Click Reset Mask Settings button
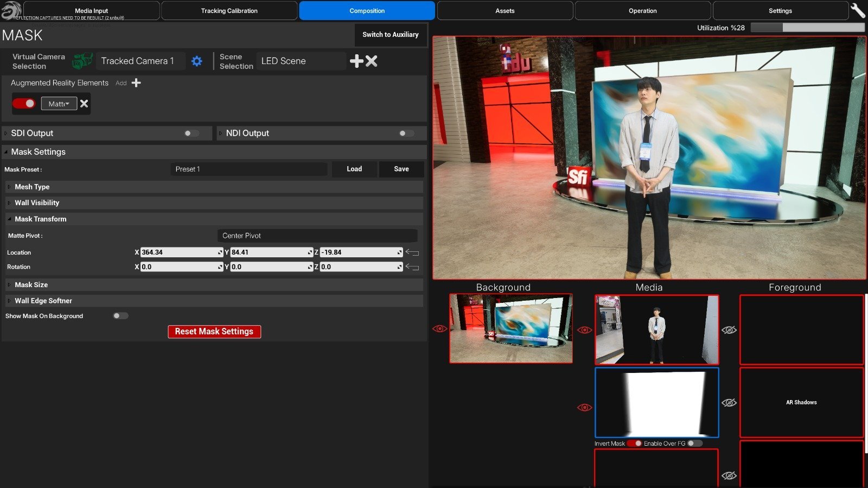 [214, 332]
